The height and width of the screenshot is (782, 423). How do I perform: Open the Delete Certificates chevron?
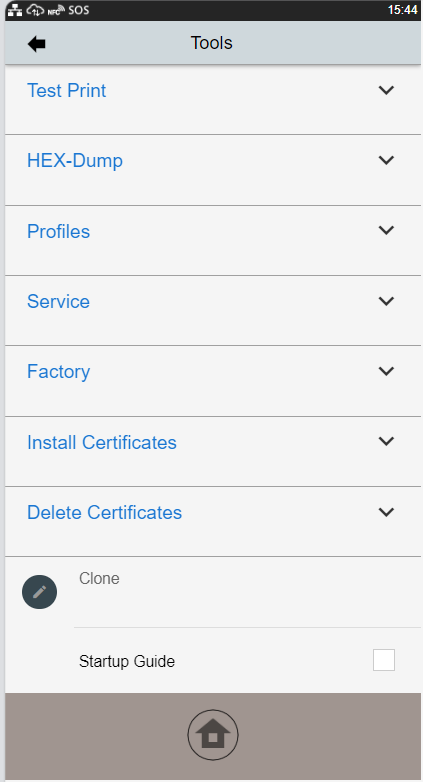[x=387, y=512]
